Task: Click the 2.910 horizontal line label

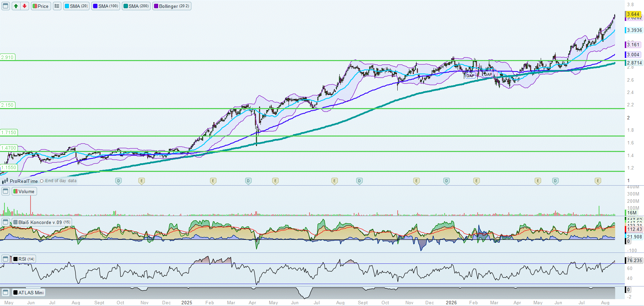Action: click(x=7, y=57)
